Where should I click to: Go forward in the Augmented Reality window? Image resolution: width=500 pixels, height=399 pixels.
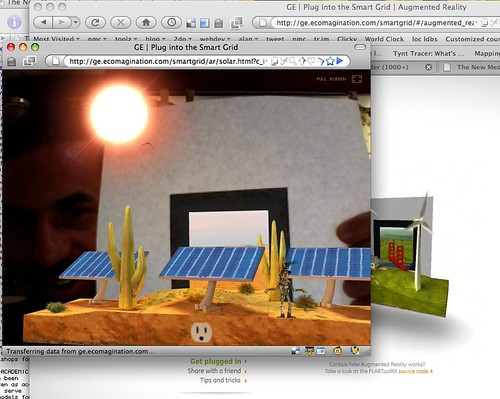[x=61, y=22]
